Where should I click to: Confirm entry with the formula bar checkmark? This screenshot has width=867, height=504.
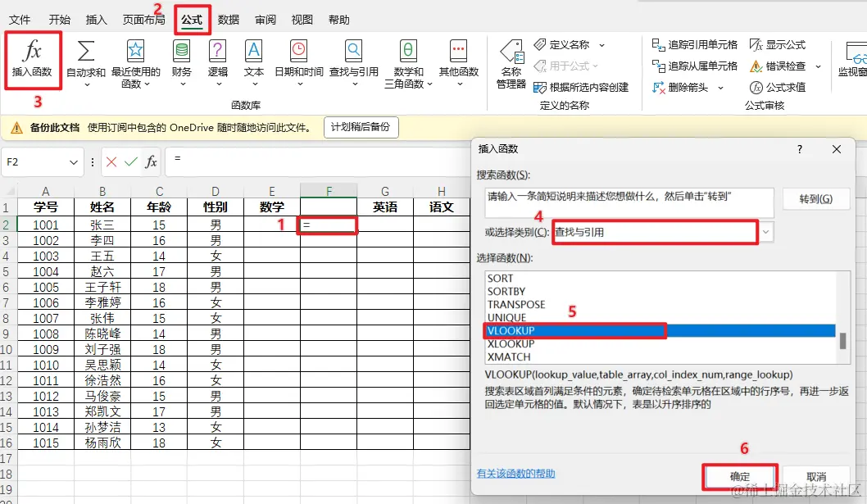tap(131, 162)
